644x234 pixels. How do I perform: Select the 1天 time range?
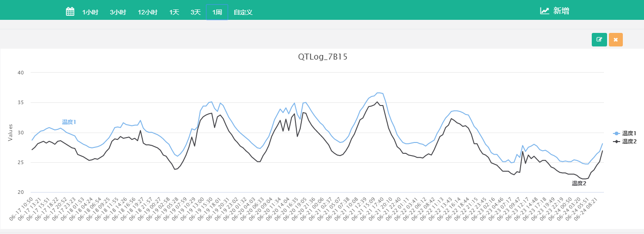pos(174,12)
